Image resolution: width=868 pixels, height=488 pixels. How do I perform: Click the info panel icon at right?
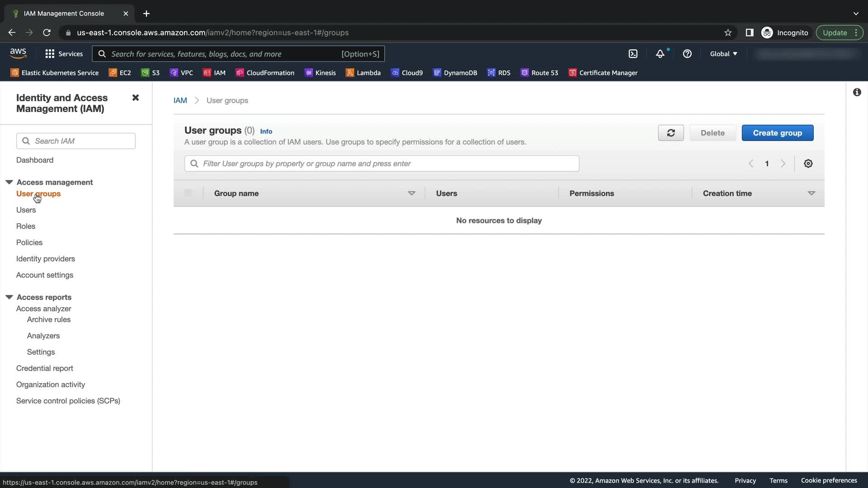pos(857,92)
